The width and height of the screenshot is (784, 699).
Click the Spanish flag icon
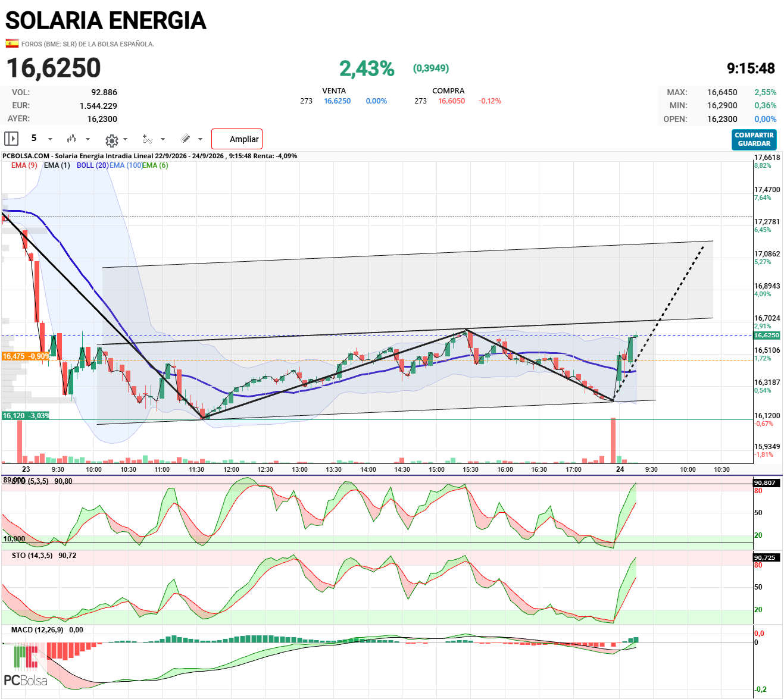[x=12, y=43]
